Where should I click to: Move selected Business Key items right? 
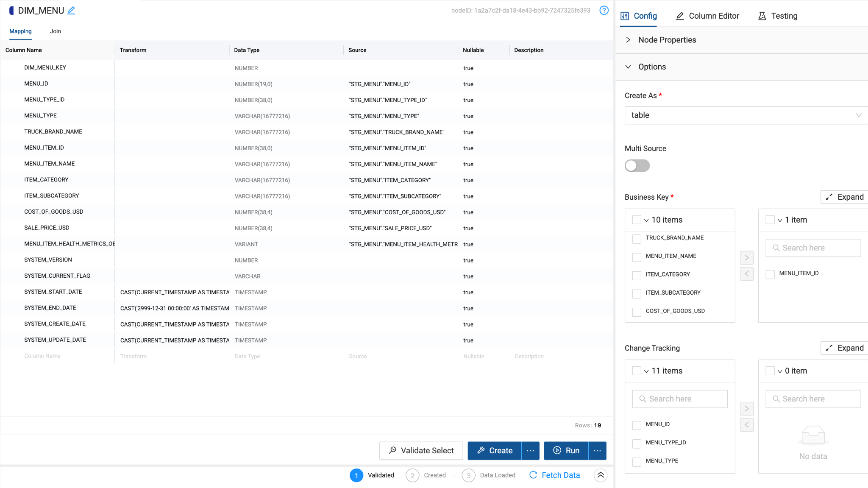tap(747, 258)
